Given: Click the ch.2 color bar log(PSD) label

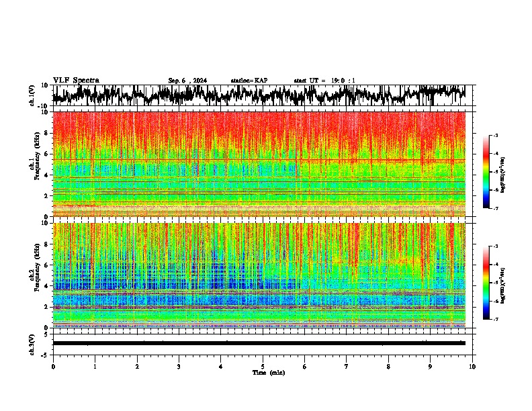Looking at the screenshot, I should (503, 285).
